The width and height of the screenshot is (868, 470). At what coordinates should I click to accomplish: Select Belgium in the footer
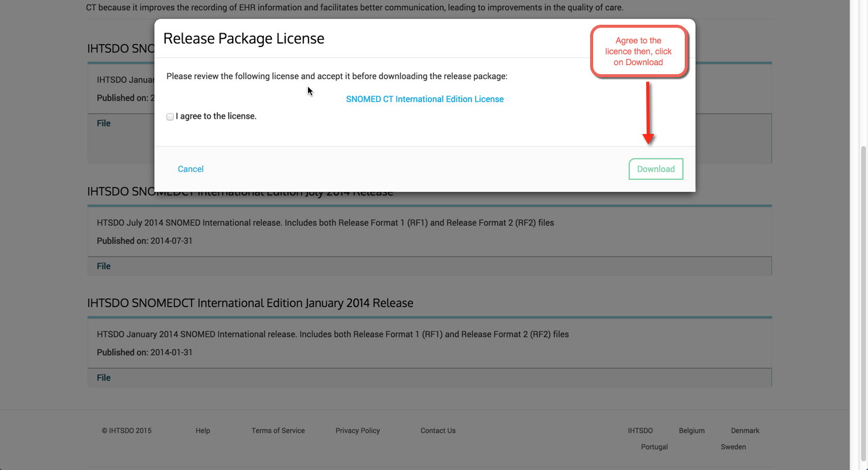691,431
